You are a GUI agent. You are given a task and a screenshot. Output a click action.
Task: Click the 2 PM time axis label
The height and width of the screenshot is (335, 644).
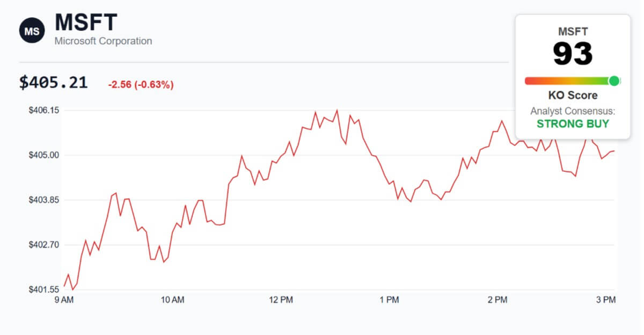pos(497,300)
